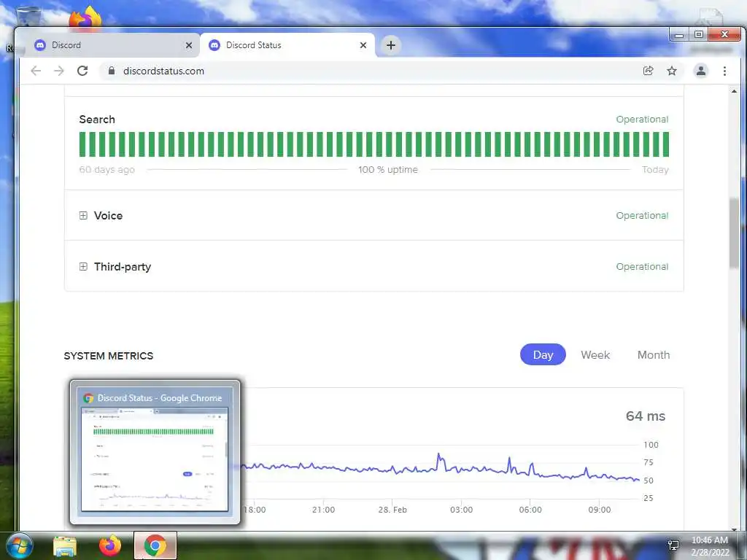Click the share page icon
Viewport: 747px width, 560px height.
pyautogui.click(x=648, y=71)
